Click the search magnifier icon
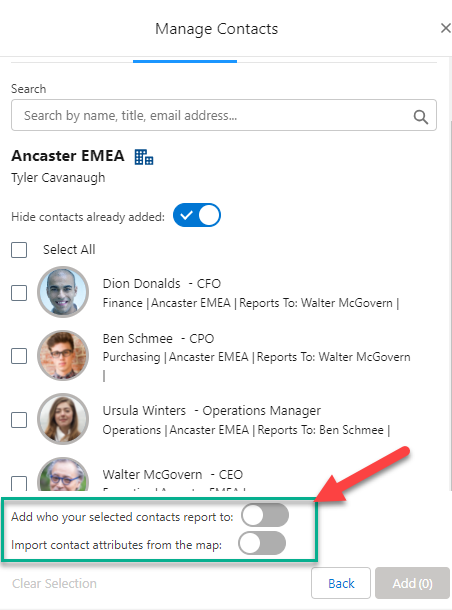Image resolution: width=452 pixels, height=610 pixels. tap(420, 116)
